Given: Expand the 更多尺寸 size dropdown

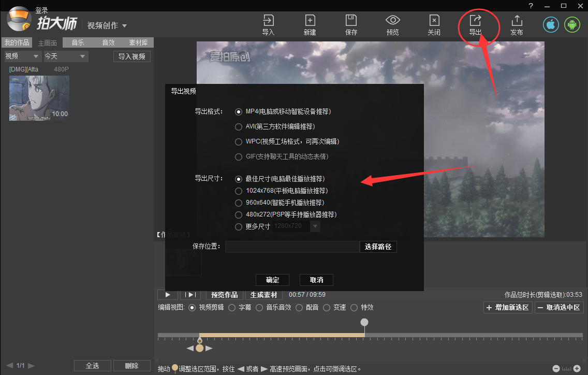Looking at the screenshot, I should coord(315,226).
